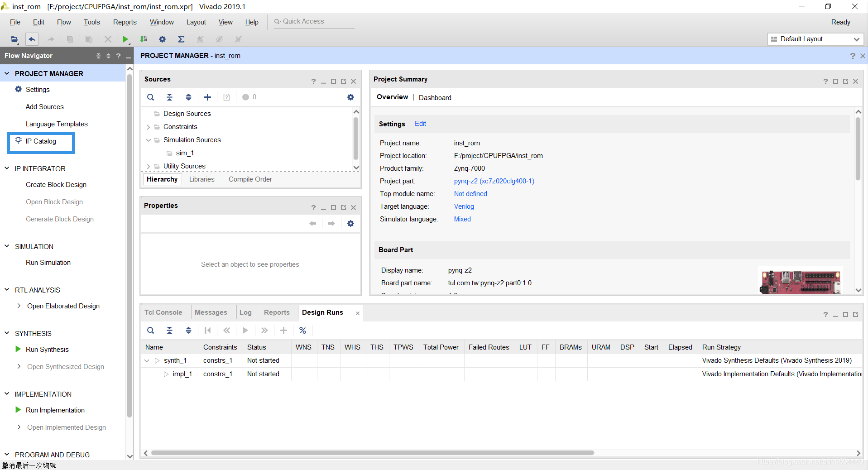This screenshot has width=868, height=470.
Task: Click the Mixed simulator language link
Action: 462,219
